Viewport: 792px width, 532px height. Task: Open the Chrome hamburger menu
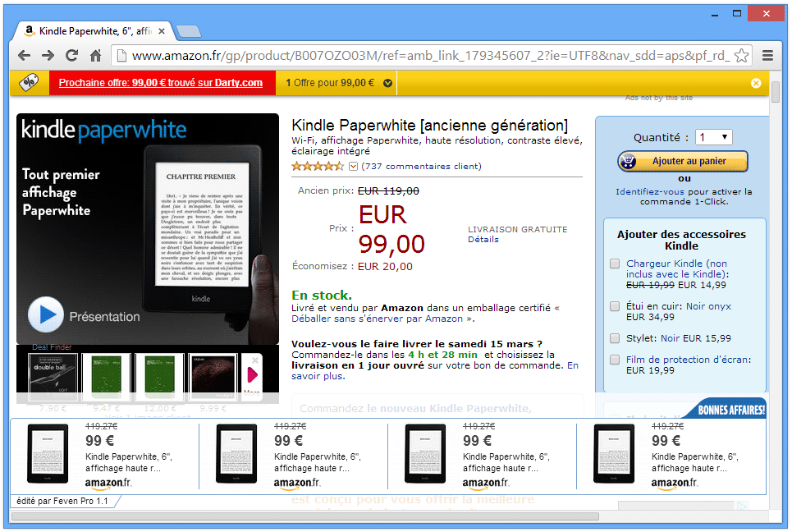click(767, 56)
